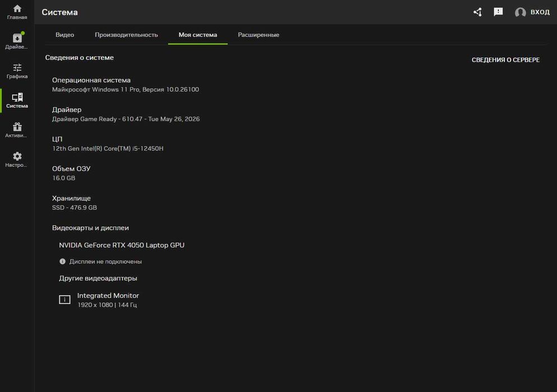Click the Integrated Monitor label
557x392 pixels.
[108, 296]
